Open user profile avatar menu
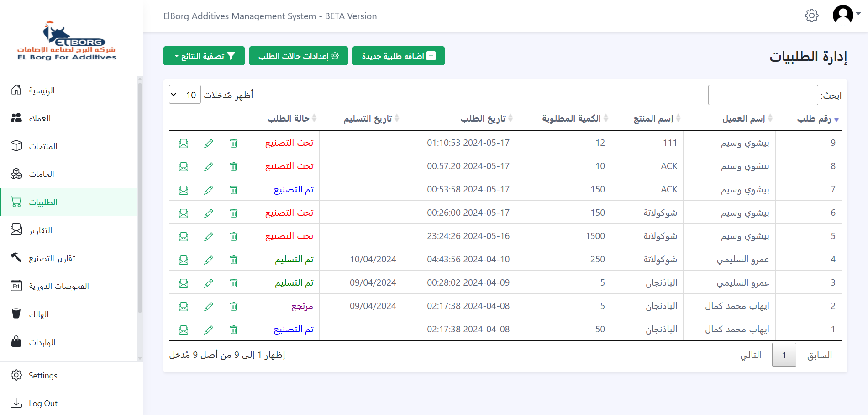Image resolution: width=868 pixels, height=415 pixels. (845, 15)
